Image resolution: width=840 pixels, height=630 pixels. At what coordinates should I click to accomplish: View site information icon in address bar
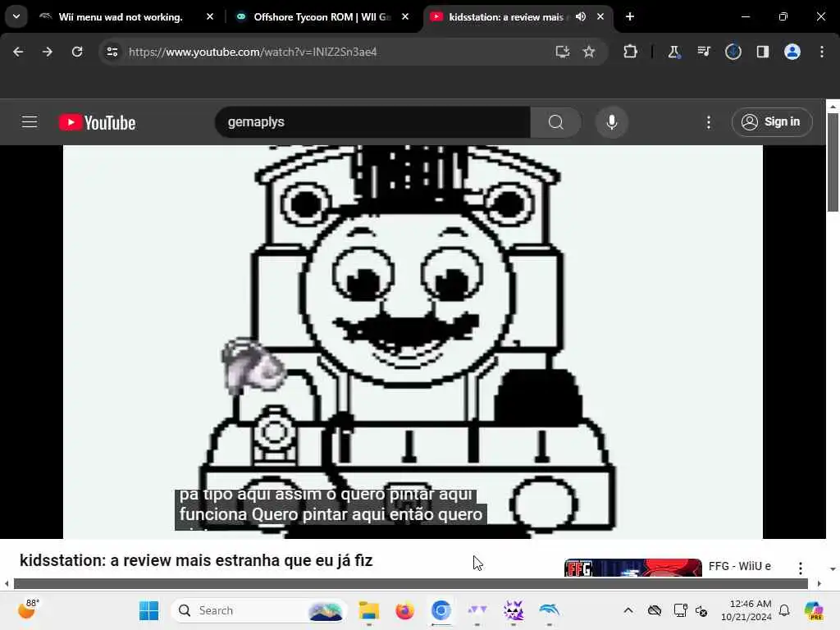coord(112,52)
